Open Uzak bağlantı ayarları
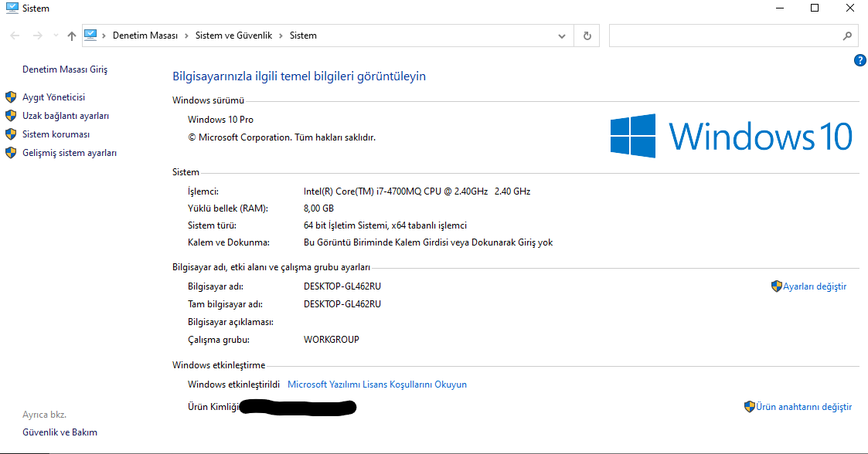Viewport: 868px width, 454px height. click(x=66, y=116)
